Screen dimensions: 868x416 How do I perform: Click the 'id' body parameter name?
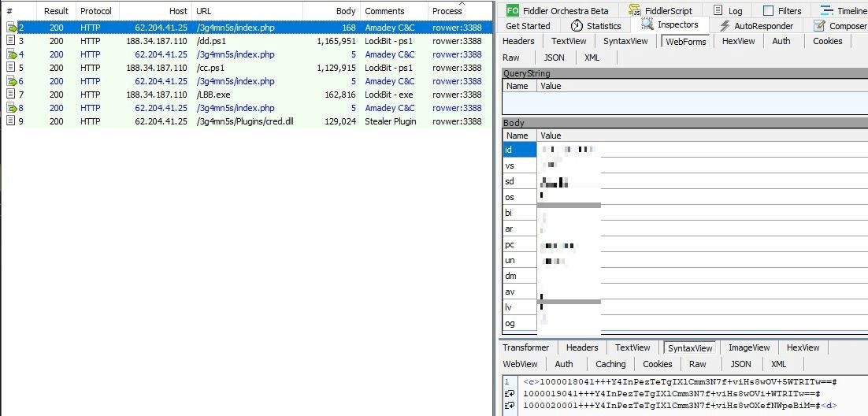pyautogui.click(x=519, y=150)
